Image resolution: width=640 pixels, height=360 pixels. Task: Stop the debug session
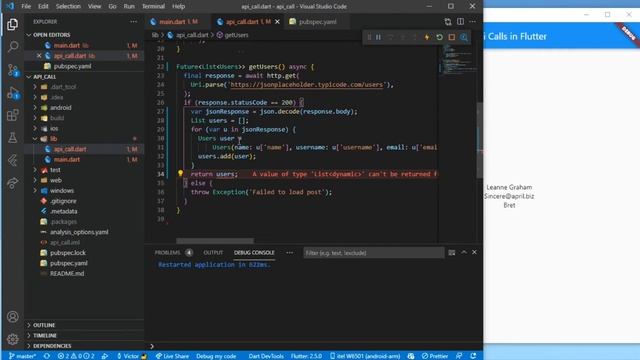(x=451, y=37)
